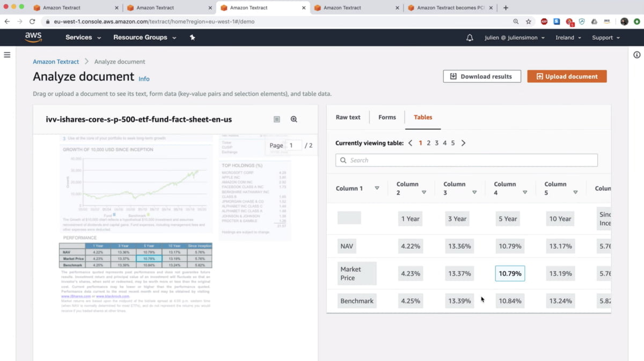Switch to the Forms tab

pyautogui.click(x=387, y=117)
